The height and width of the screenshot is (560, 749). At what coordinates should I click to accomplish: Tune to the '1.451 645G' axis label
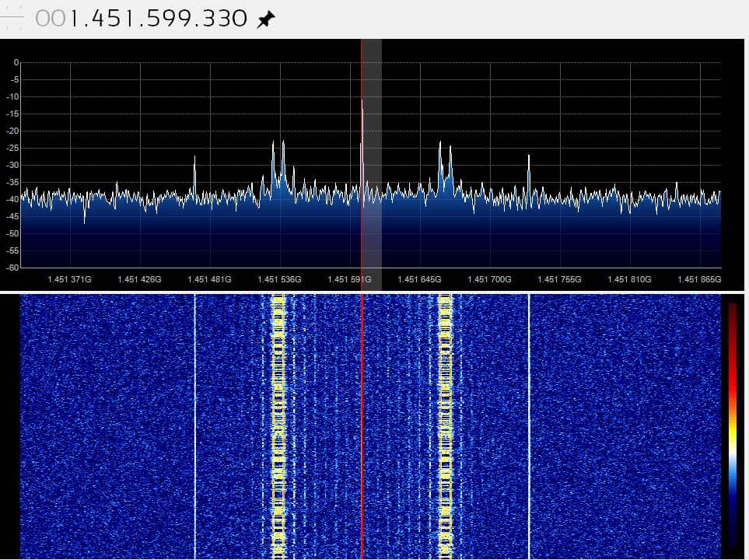[x=419, y=279]
